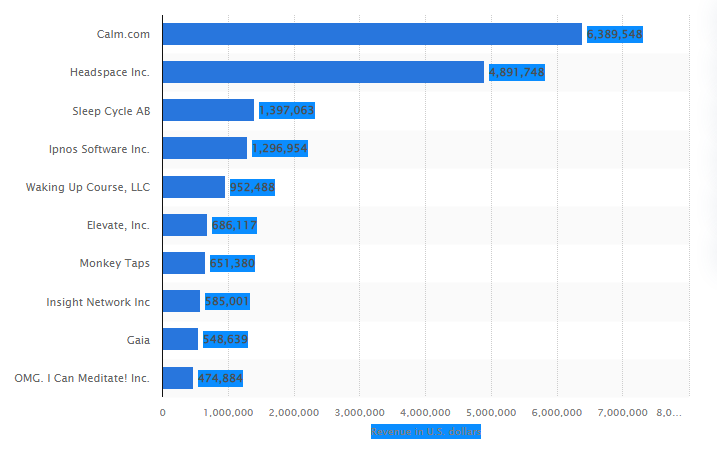Select the Insight Network Inc bar

coord(181,301)
